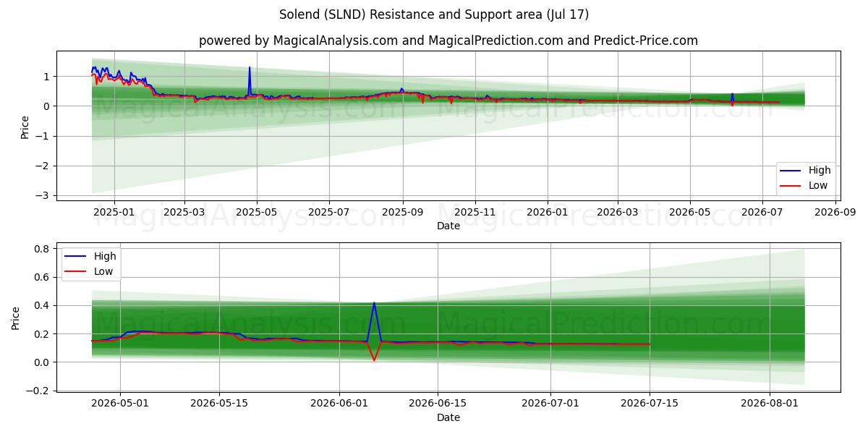Viewport: 868px width, 434px height.
Task: Click the top chart '2026-05' axis label
Action: click(x=690, y=213)
